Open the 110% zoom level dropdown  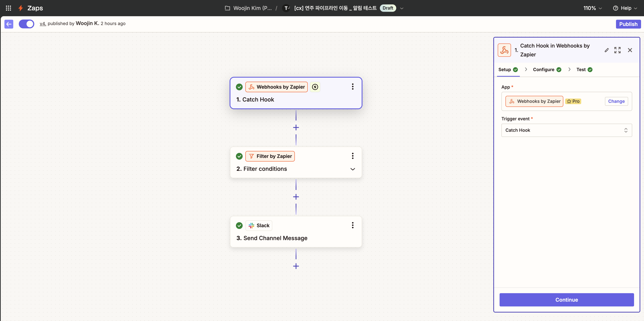click(x=592, y=8)
